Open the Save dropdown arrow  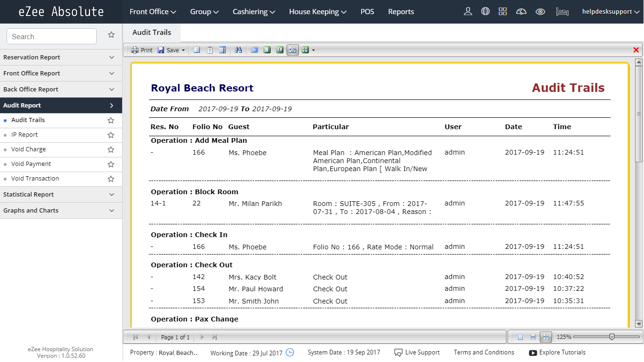[183, 50]
